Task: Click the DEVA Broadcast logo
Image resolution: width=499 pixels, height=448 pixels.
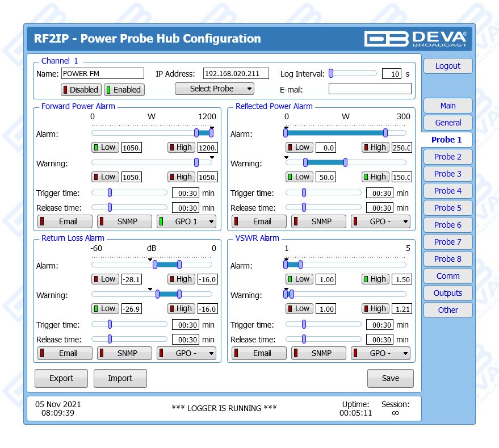Action: 416,38
